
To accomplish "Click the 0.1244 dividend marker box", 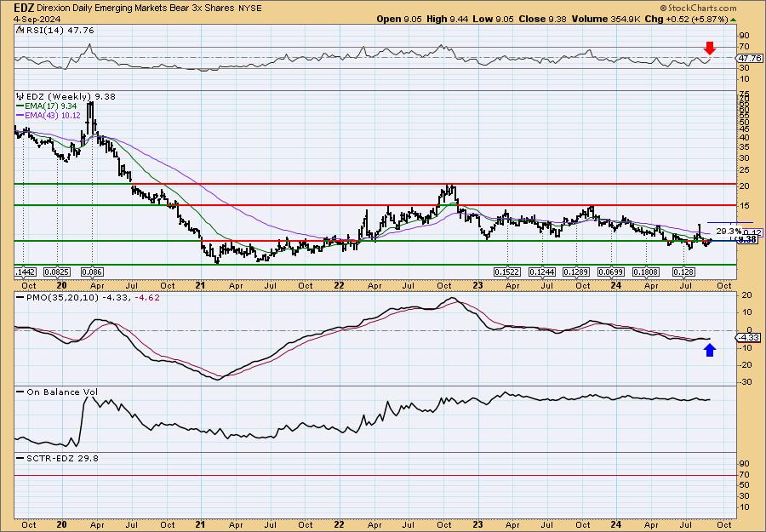I will 542,272.
